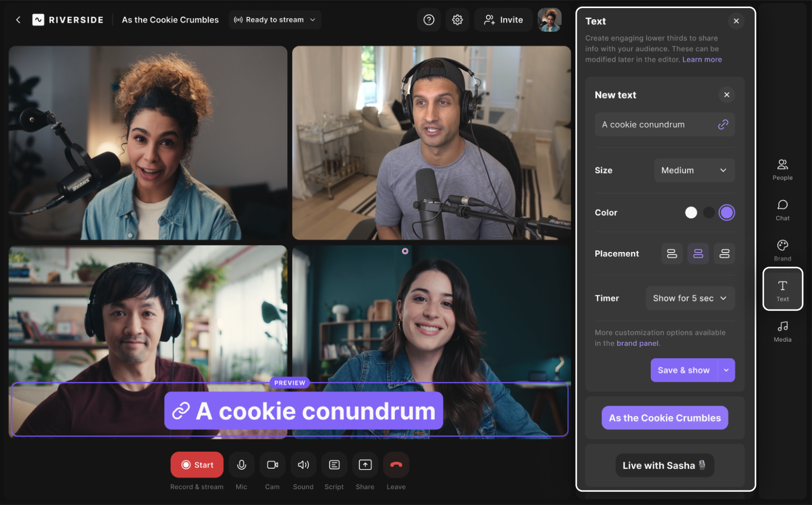Select the middle placement option
This screenshot has width=812, height=505.
[x=698, y=254]
